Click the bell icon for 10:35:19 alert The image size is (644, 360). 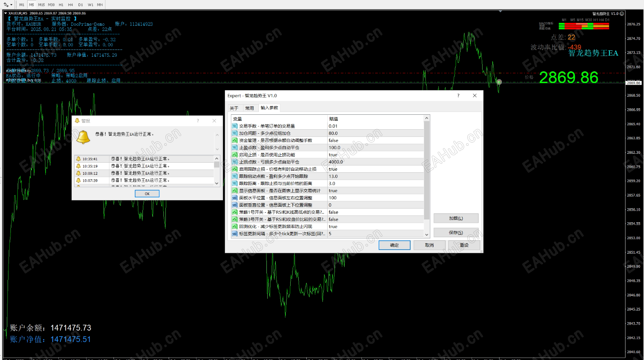pyautogui.click(x=78, y=166)
